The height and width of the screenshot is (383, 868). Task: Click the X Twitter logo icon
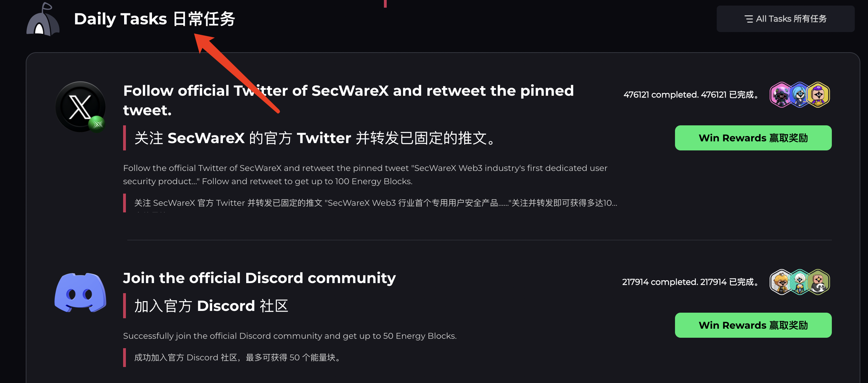pyautogui.click(x=80, y=107)
